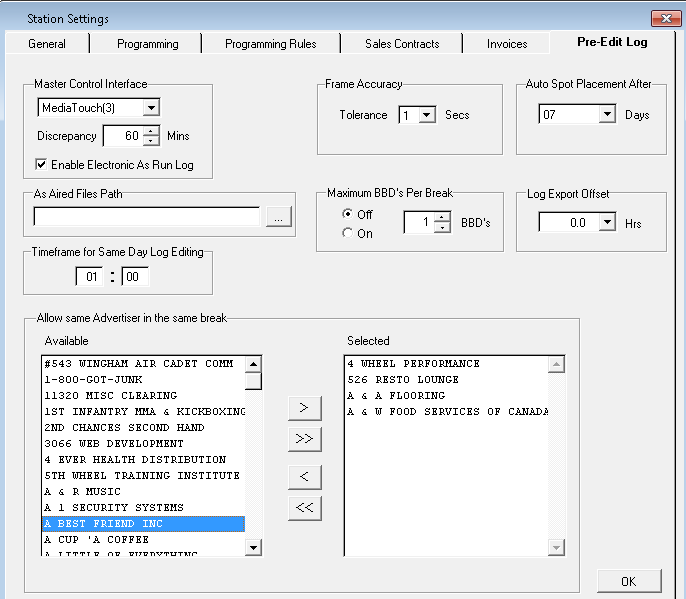Open the Auto Spot Placement days dropdown
The image size is (686, 599).
606,115
